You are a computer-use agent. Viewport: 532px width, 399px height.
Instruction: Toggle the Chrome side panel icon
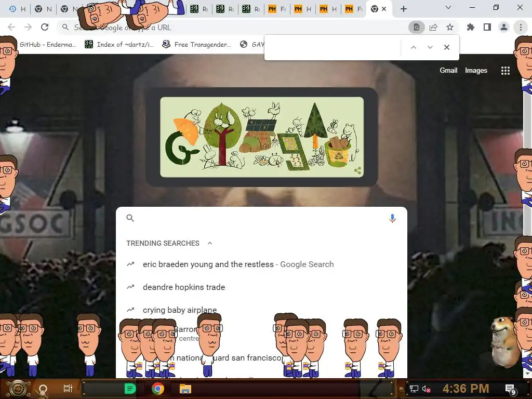click(487, 27)
